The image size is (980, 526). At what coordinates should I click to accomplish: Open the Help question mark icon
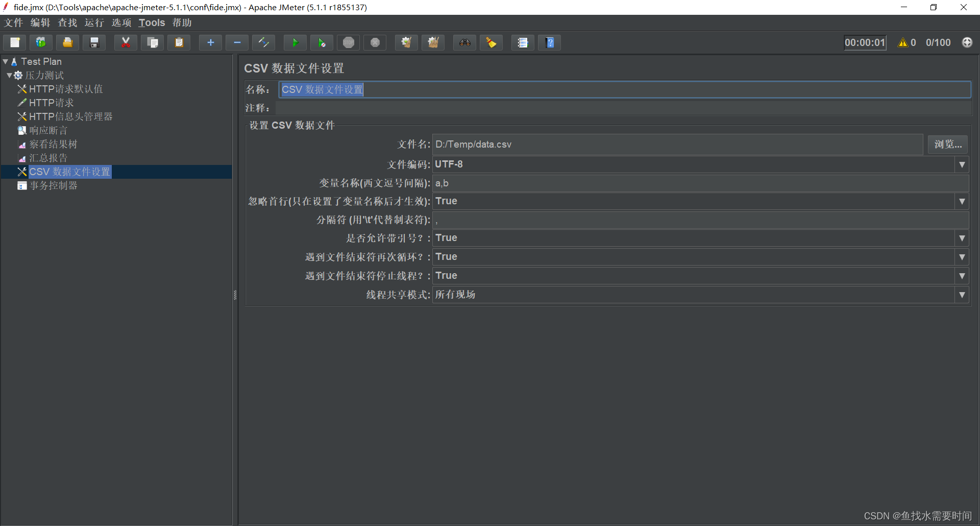coord(549,42)
